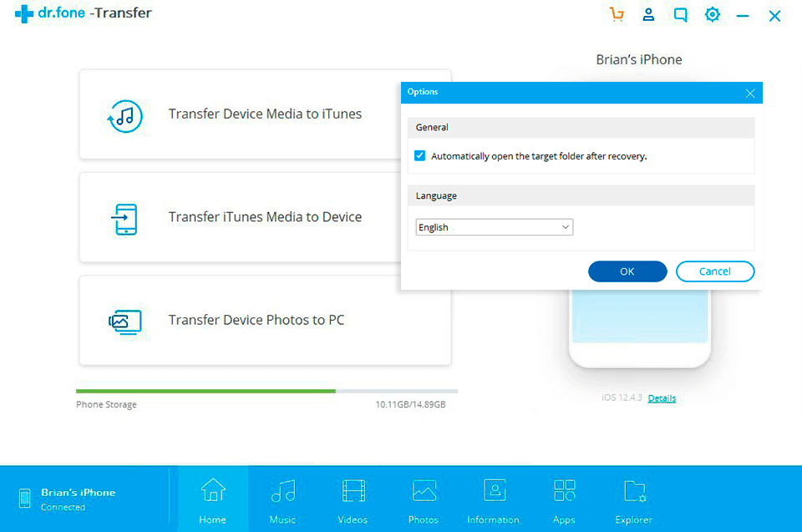
Task: Open the account profile icon
Action: click(x=648, y=14)
